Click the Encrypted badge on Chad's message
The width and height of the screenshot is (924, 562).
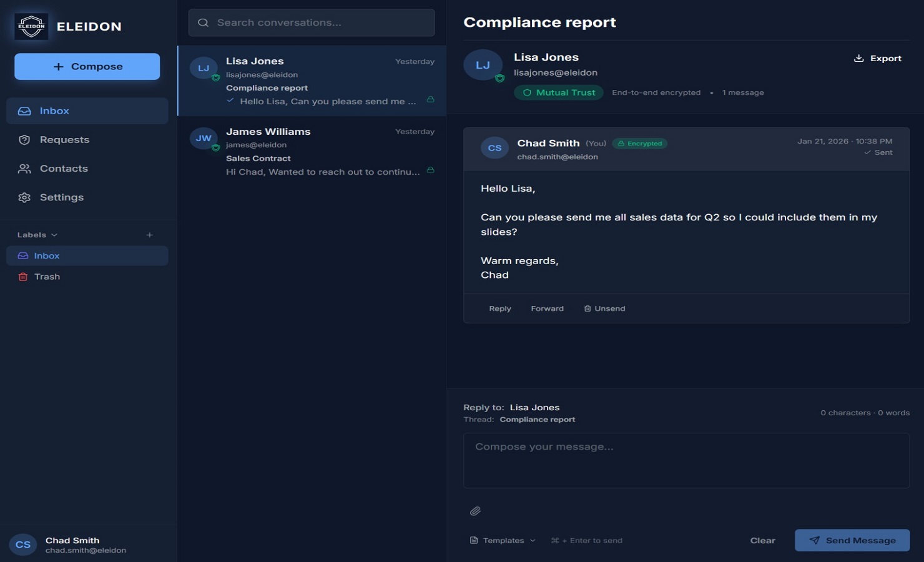(639, 143)
